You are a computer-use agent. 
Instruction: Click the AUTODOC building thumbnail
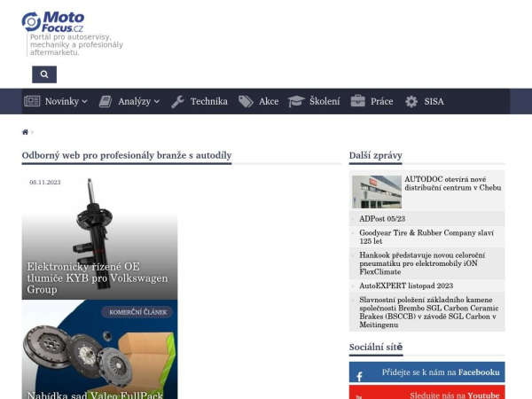click(377, 192)
